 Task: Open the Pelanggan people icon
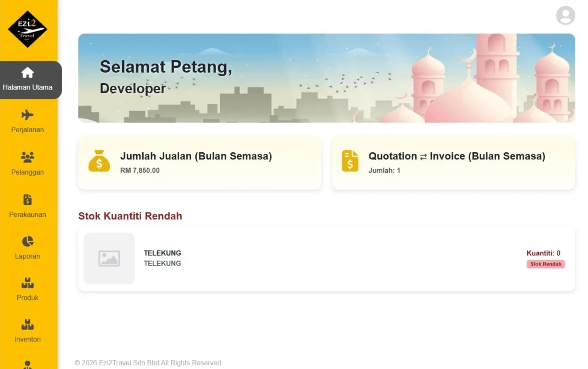(x=28, y=157)
